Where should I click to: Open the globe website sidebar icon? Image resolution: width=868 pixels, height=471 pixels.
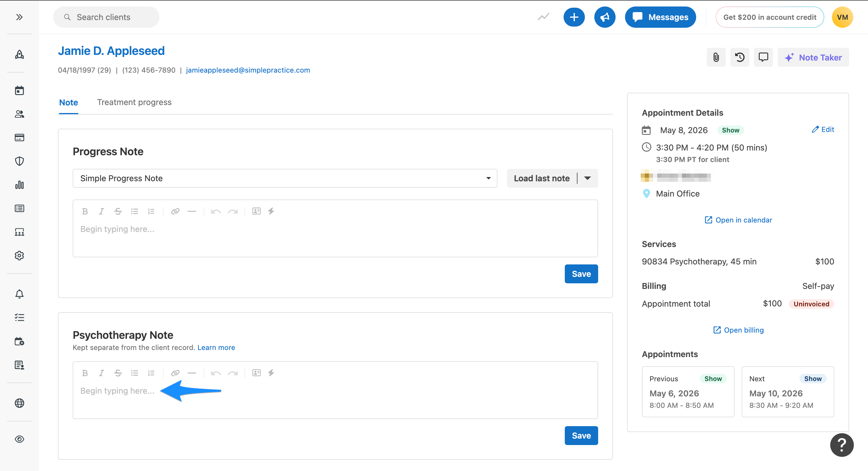click(19, 403)
